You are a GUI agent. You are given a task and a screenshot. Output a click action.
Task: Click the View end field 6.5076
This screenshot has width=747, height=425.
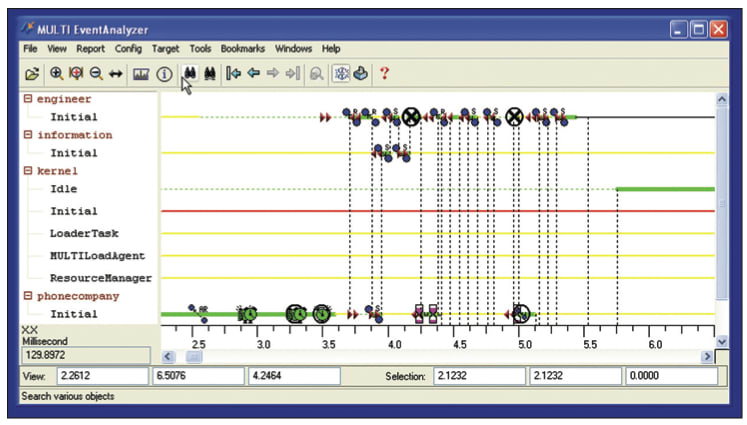pyautogui.click(x=198, y=376)
